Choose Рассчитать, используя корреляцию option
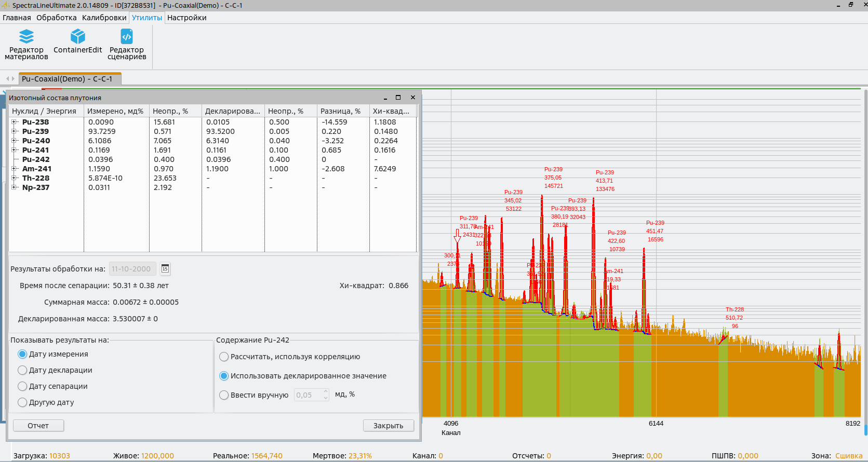 [x=224, y=357]
